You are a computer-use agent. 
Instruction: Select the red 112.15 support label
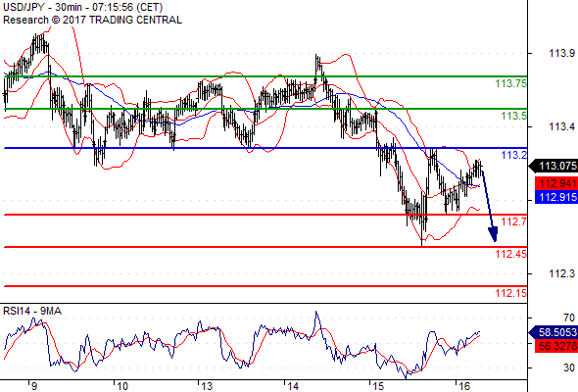(x=511, y=293)
